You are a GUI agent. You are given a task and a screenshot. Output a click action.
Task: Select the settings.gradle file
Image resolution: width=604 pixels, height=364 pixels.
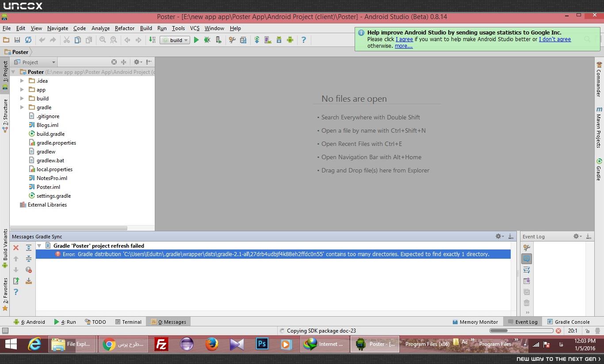tap(50, 196)
